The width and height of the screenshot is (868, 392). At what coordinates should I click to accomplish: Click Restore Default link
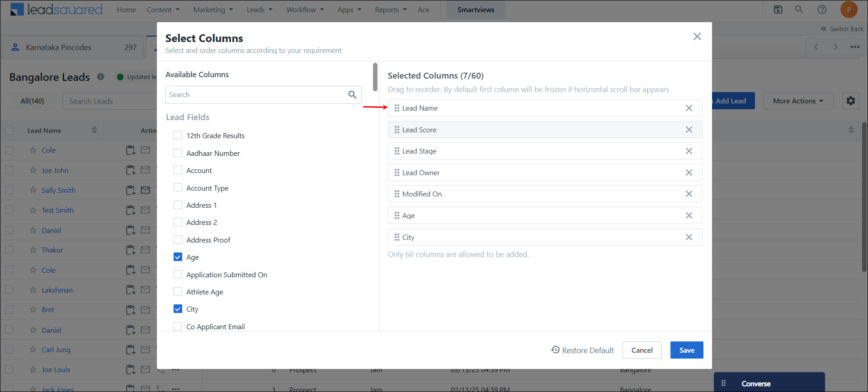[582, 350]
